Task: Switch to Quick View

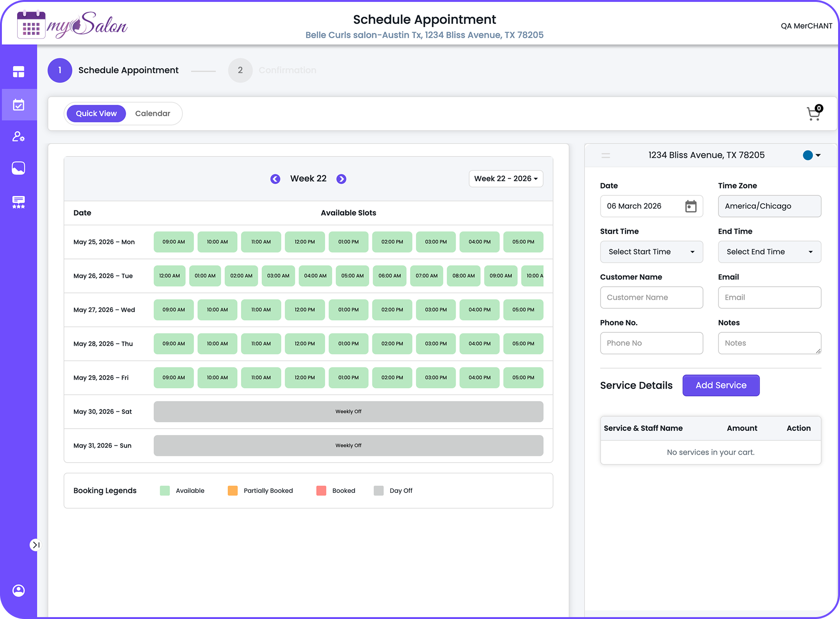Action: (x=96, y=113)
